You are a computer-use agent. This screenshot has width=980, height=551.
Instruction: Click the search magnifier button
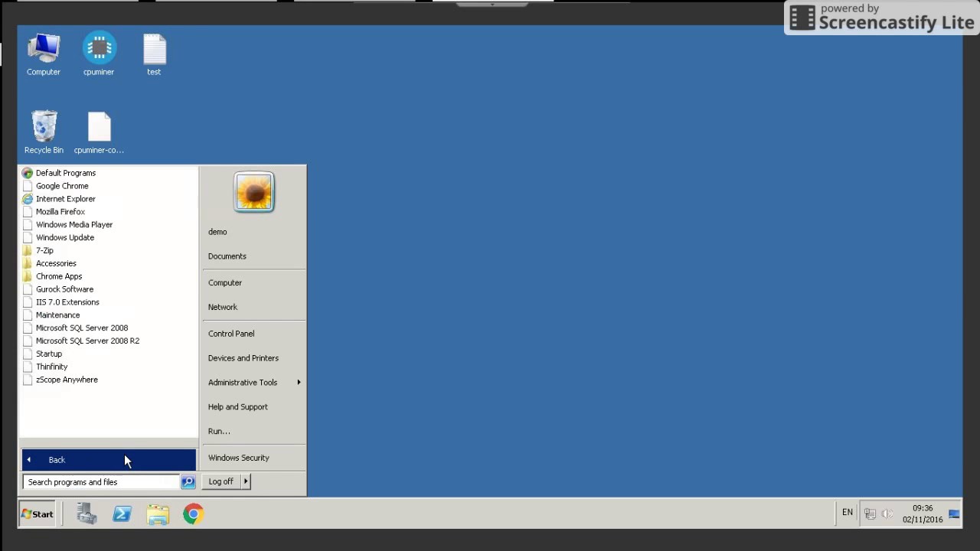click(x=188, y=482)
